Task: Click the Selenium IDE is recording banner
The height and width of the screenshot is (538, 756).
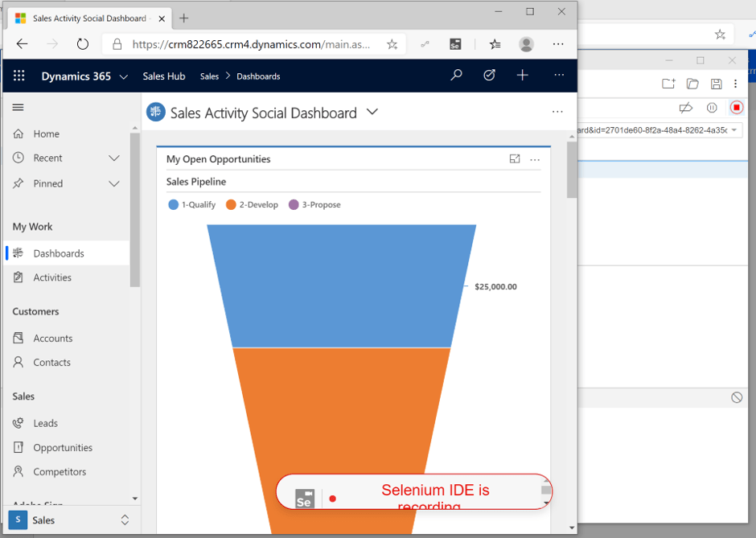Action: 413,491
